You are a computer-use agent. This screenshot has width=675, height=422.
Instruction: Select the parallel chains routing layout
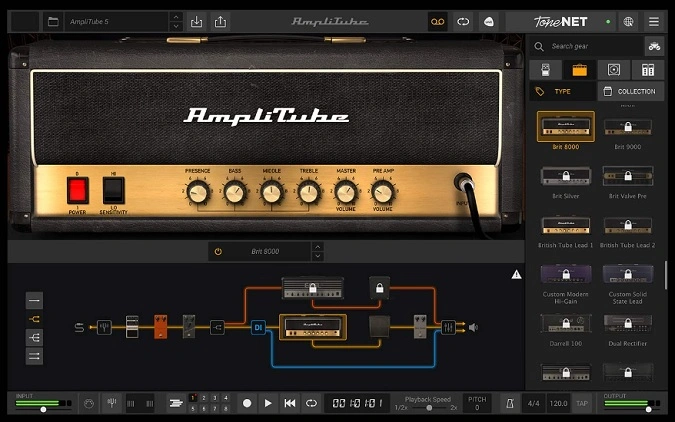coord(34,356)
